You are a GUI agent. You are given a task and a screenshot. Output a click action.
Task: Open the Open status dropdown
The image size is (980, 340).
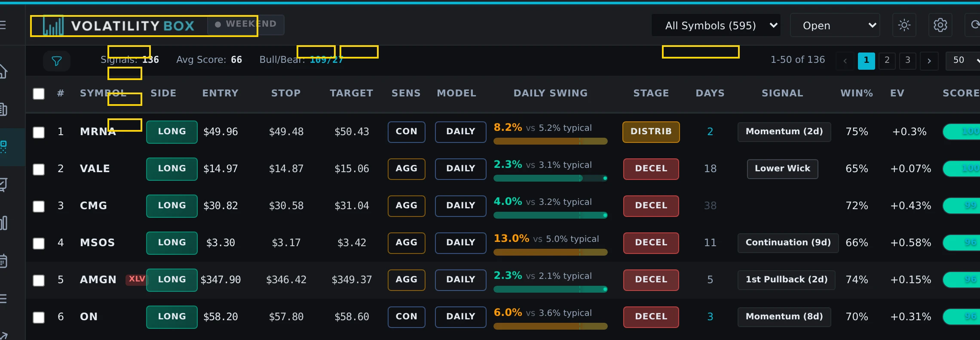(835, 25)
